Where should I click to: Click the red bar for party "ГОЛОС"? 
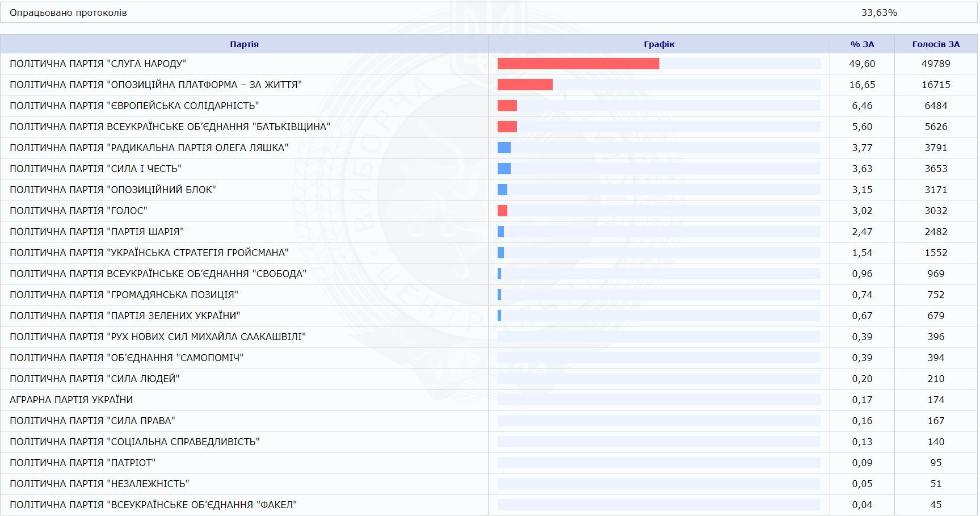click(x=502, y=211)
